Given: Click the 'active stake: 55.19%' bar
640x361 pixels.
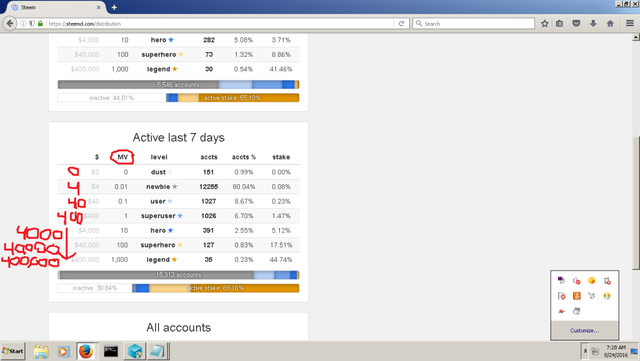Looking at the screenshot, I should (x=232, y=98).
